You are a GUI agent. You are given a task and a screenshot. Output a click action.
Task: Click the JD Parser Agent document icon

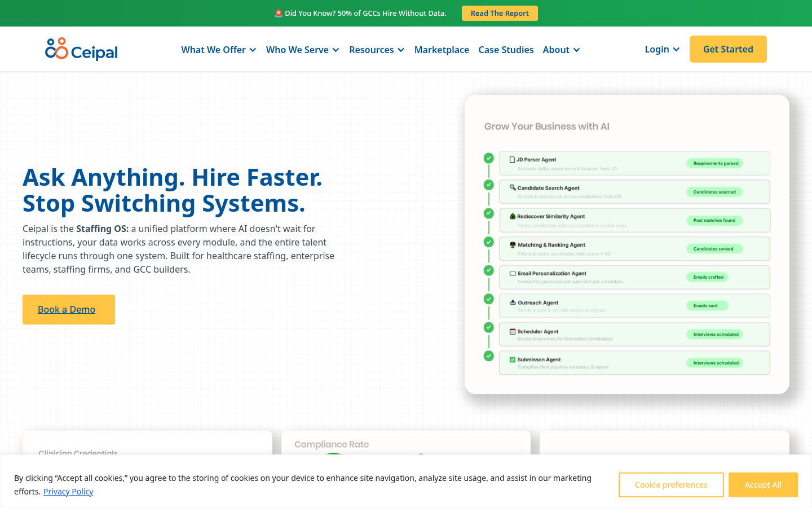click(x=512, y=160)
